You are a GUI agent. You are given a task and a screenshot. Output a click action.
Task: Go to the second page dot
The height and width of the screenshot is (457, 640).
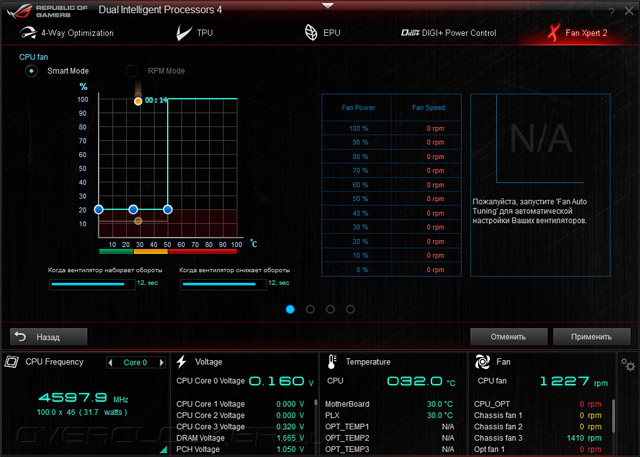pos(310,309)
